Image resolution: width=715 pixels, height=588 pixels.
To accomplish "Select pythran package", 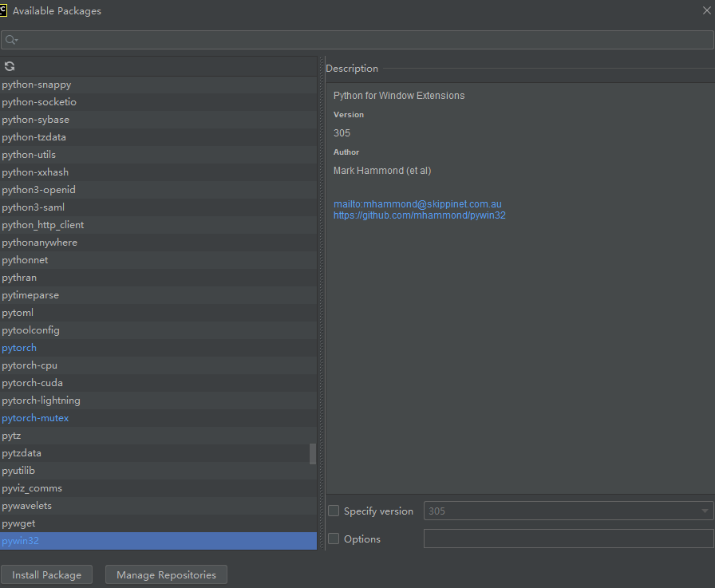I will click(x=158, y=278).
